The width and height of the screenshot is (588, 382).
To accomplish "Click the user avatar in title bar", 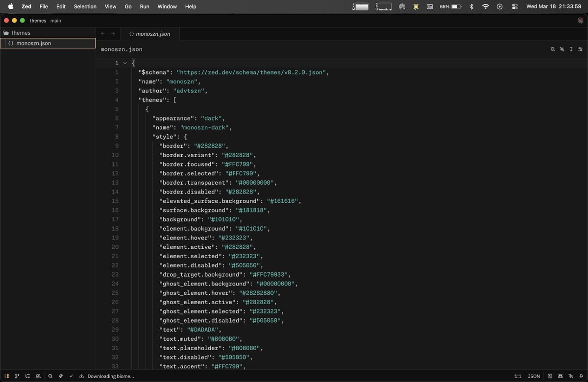I will tap(581, 21).
